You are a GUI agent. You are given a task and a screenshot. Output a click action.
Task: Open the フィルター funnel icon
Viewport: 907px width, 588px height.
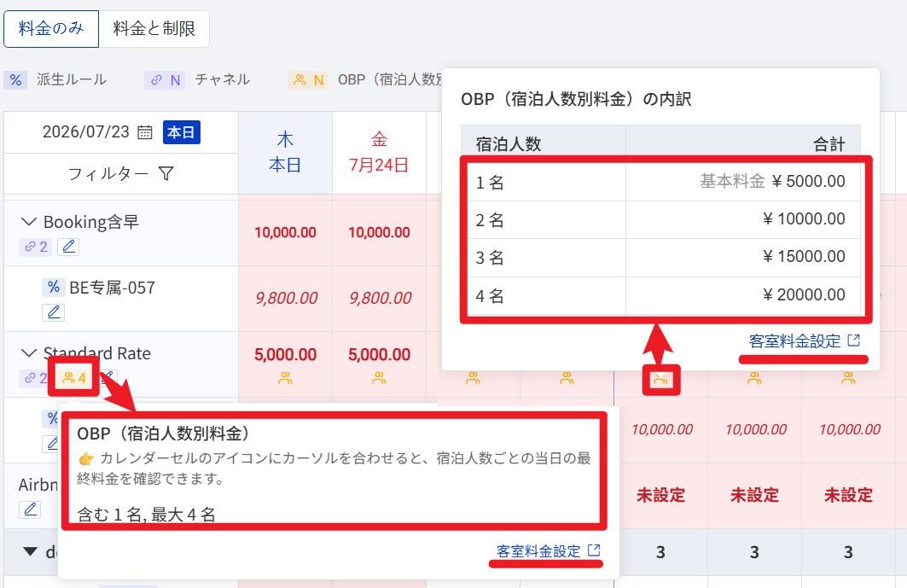point(166,173)
